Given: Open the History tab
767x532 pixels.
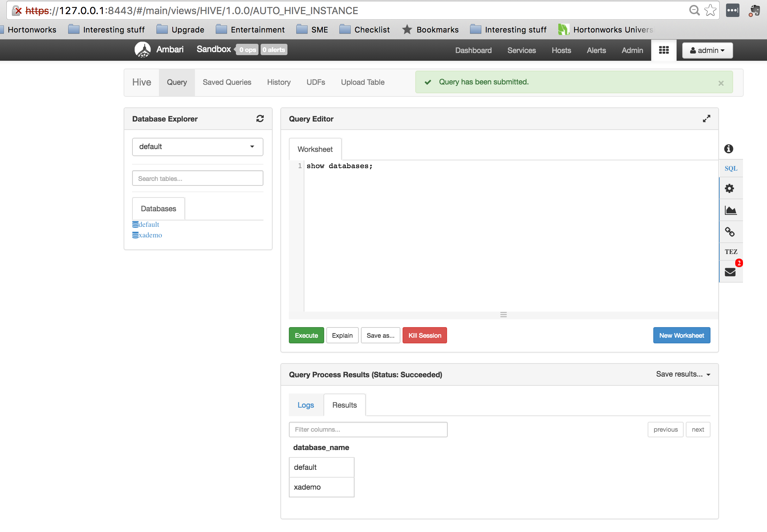Looking at the screenshot, I should point(279,82).
